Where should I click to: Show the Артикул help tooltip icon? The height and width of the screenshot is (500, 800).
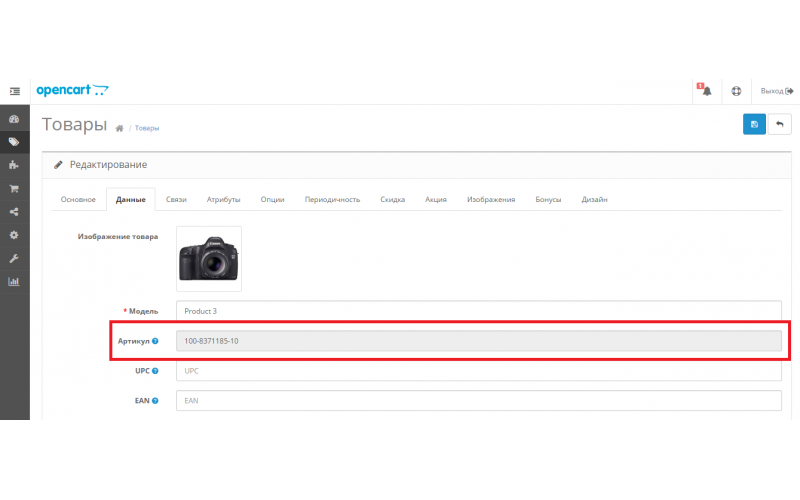[155, 341]
